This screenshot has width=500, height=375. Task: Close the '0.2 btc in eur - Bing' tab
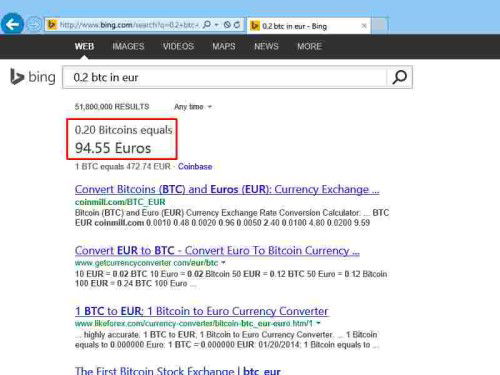[364, 26]
